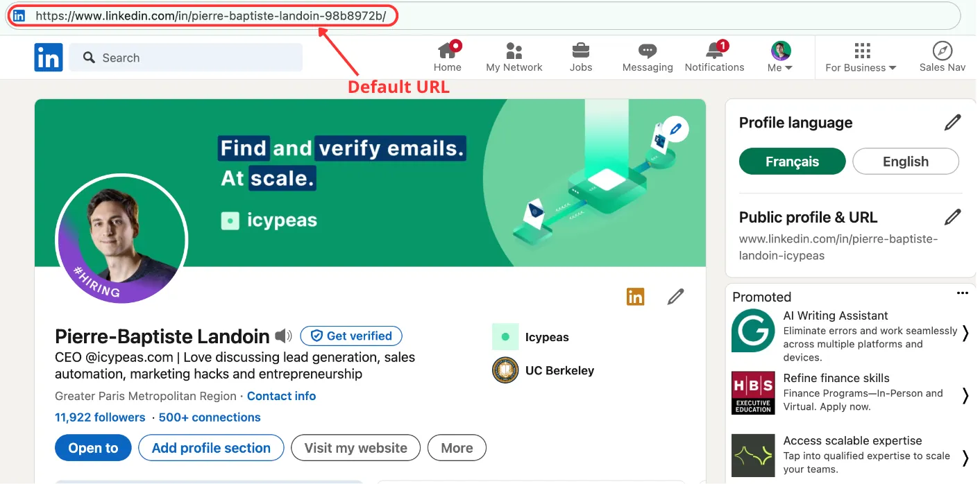Click Add profile section button

[x=211, y=448]
